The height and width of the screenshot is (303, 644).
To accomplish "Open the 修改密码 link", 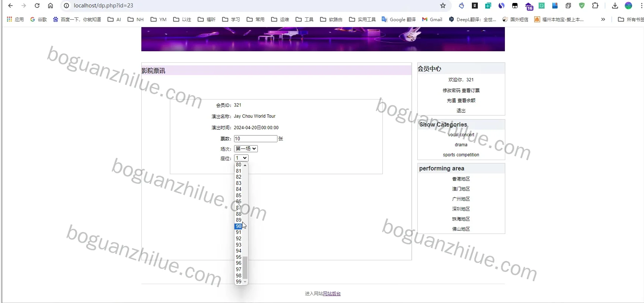I will pyautogui.click(x=451, y=90).
